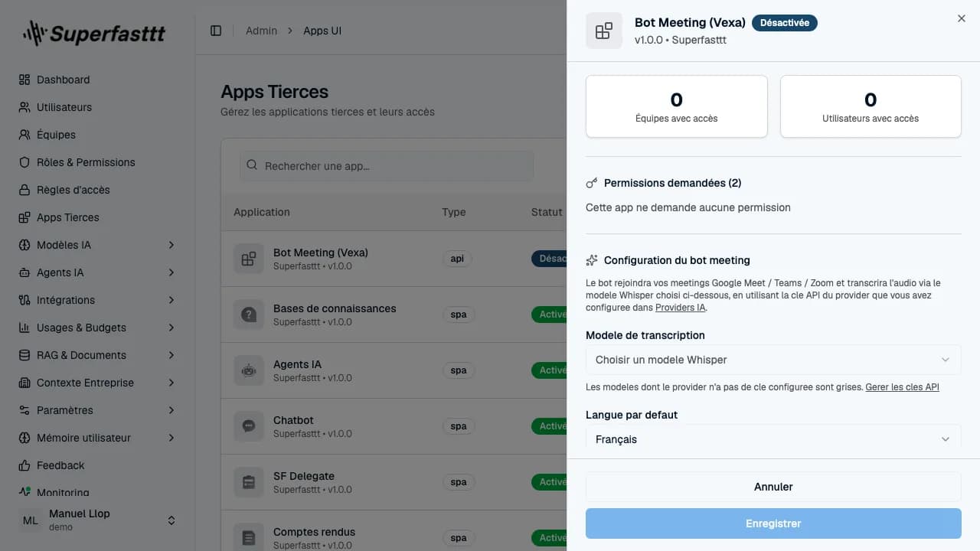Click the Contexte Entreprise sidebar icon
The height and width of the screenshot is (551, 980).
(x=24, y=383)
